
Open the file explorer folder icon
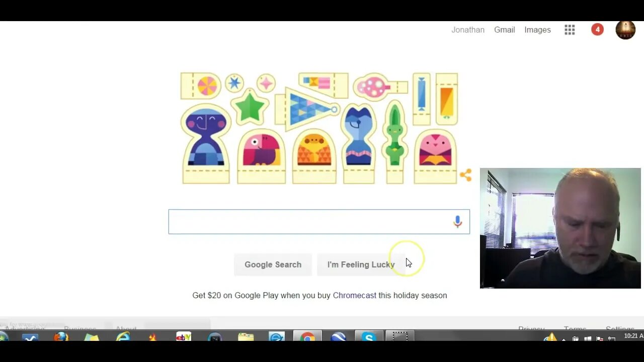tap(246, 337)
